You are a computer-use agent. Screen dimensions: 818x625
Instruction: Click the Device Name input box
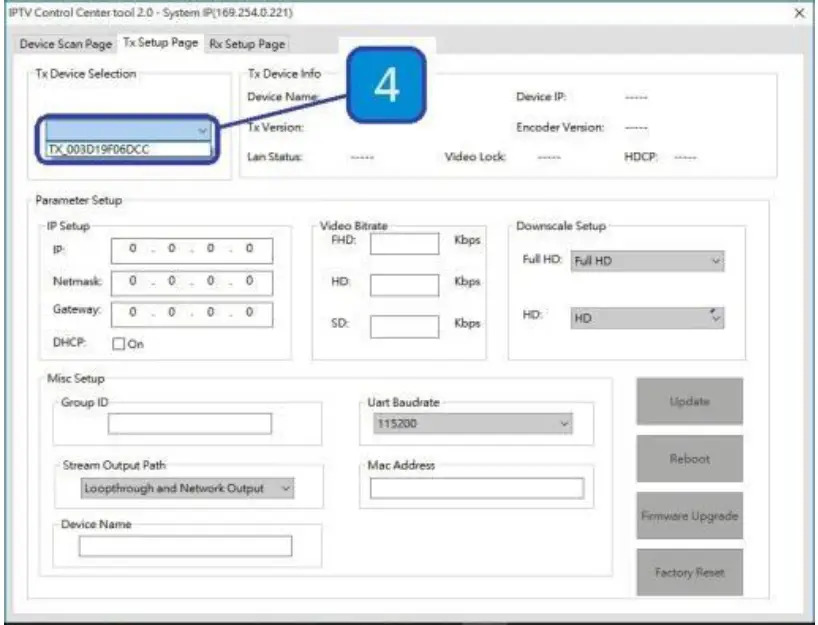(185, 546)
